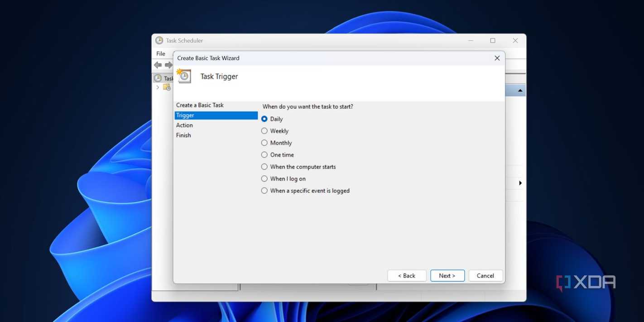Choose When a specific event is logged

(305, 191)
